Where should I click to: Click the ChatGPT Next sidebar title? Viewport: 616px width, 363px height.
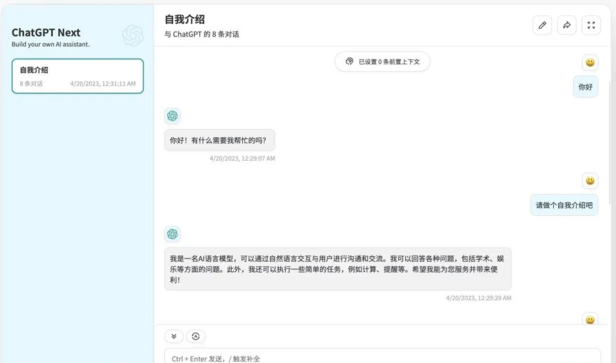46,33
